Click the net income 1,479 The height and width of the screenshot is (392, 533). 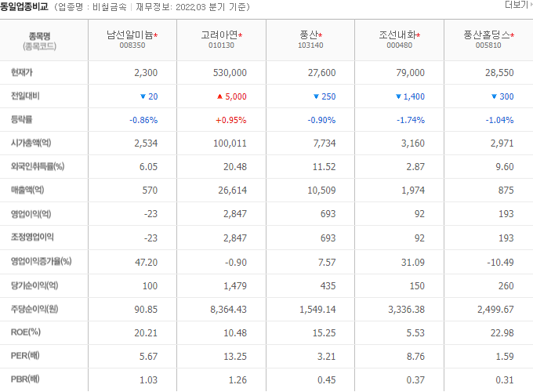tap(235, 286)
